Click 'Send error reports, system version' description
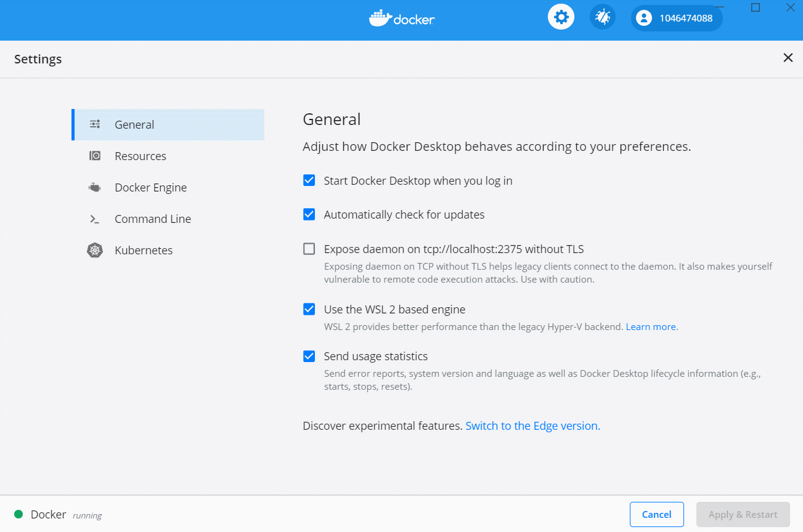 coord(542,380)
